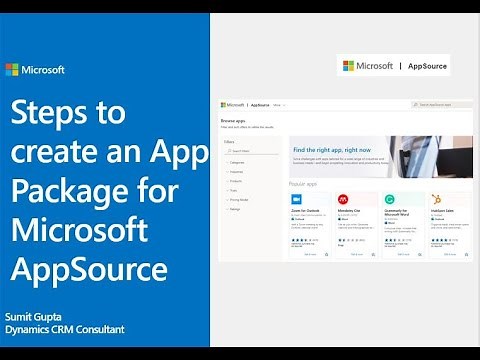Expand the Pricing Model filter
Screen dimensions: 480x360
(x=238, y=200)
